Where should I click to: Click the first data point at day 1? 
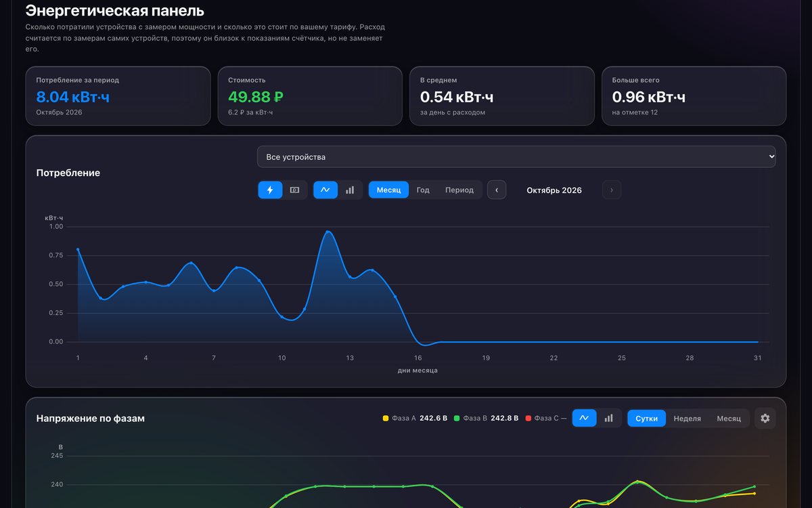click(78, 249)
